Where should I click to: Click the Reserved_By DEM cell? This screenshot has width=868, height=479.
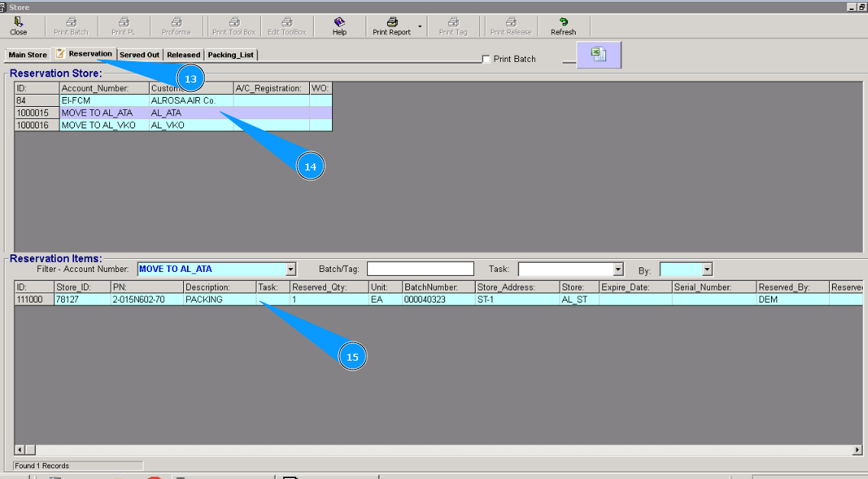point(792,299)
